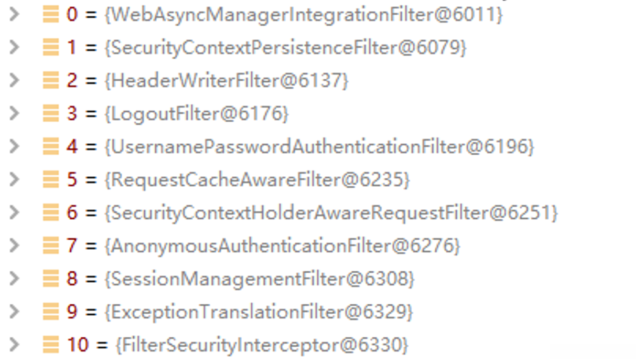Screen dimensions: 644x363
Task: Select the FilterSecurityInterceptor@6330 entry
Action: point(261,345)
